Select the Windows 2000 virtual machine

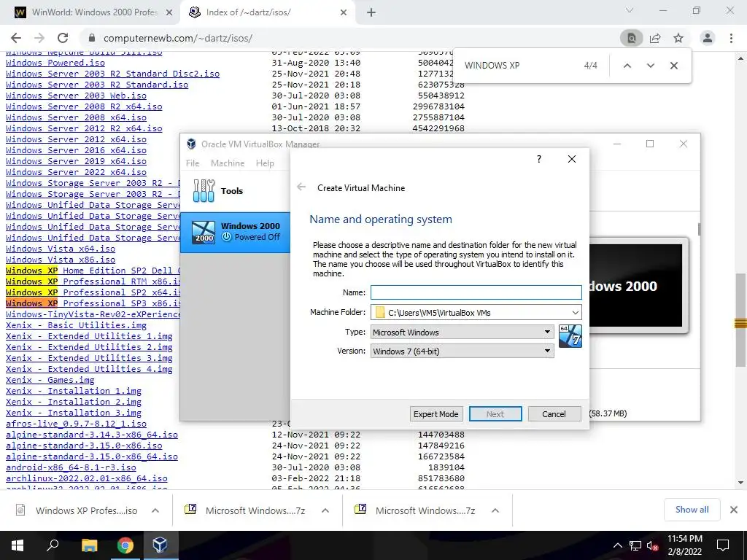(x=236, y=232)
